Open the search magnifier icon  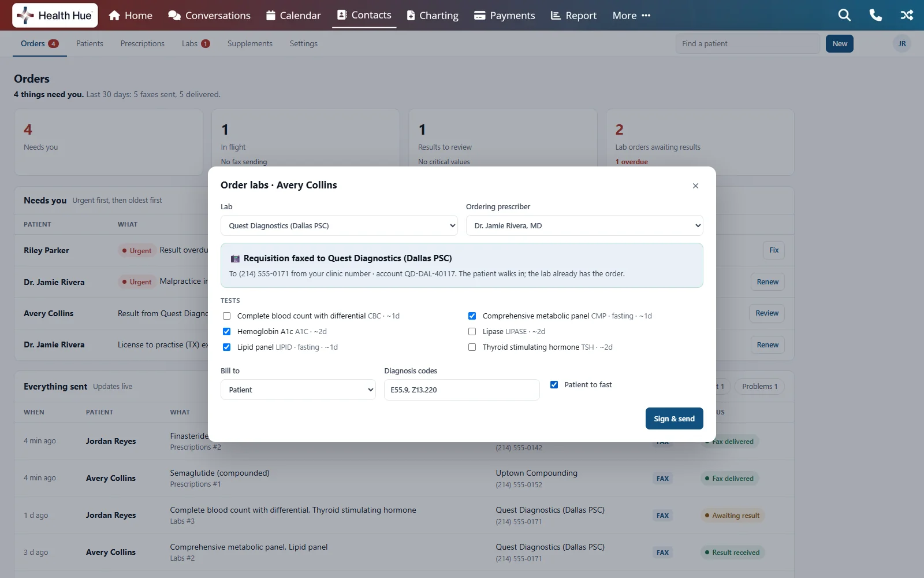pos(844,16)
